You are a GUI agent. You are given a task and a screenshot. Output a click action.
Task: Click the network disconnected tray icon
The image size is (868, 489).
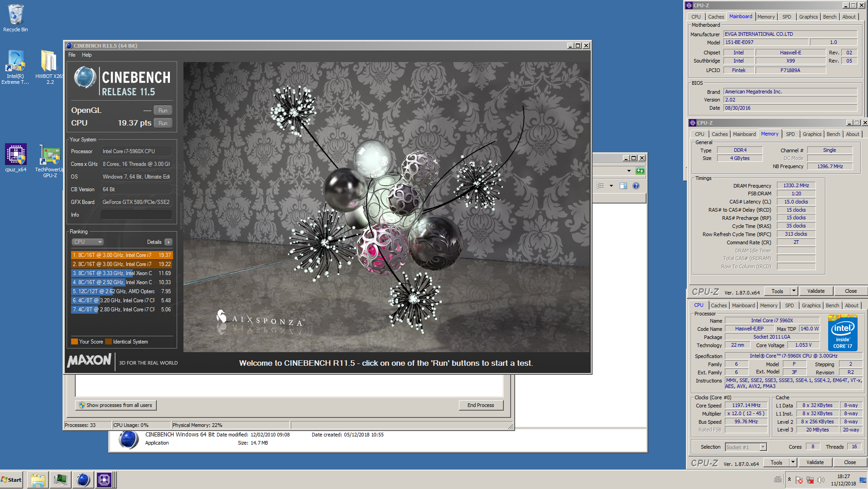click(810, 480)
